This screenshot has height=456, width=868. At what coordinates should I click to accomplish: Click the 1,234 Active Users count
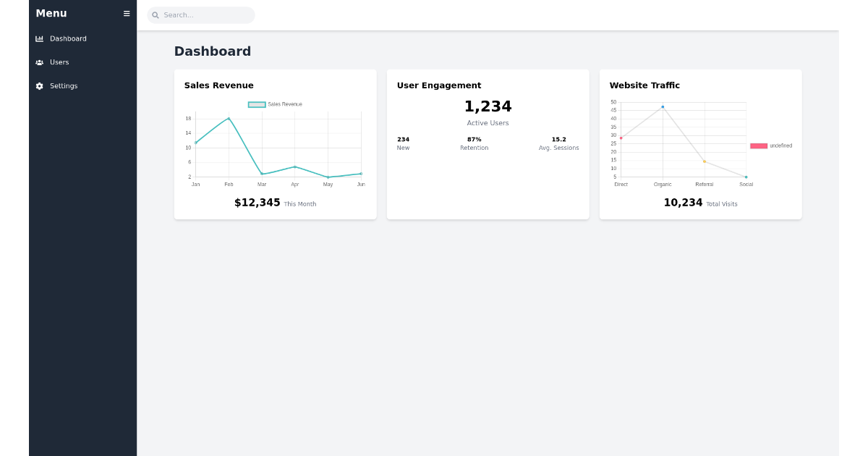pyautogui.click(x=488, y=106)
